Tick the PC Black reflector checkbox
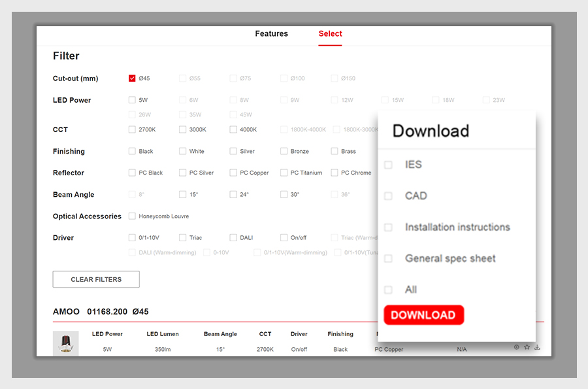Screen dimensions: 588x389 coord(132,173)
